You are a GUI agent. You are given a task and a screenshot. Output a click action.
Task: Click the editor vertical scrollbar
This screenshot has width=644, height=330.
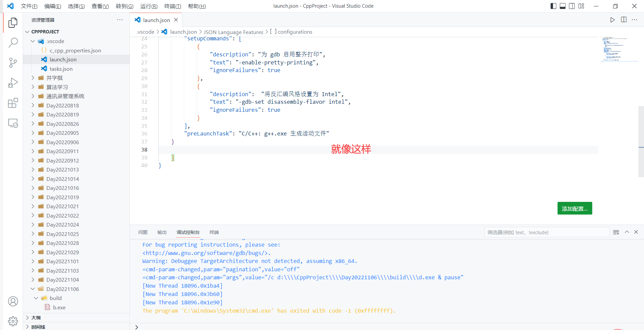(641, 141)
